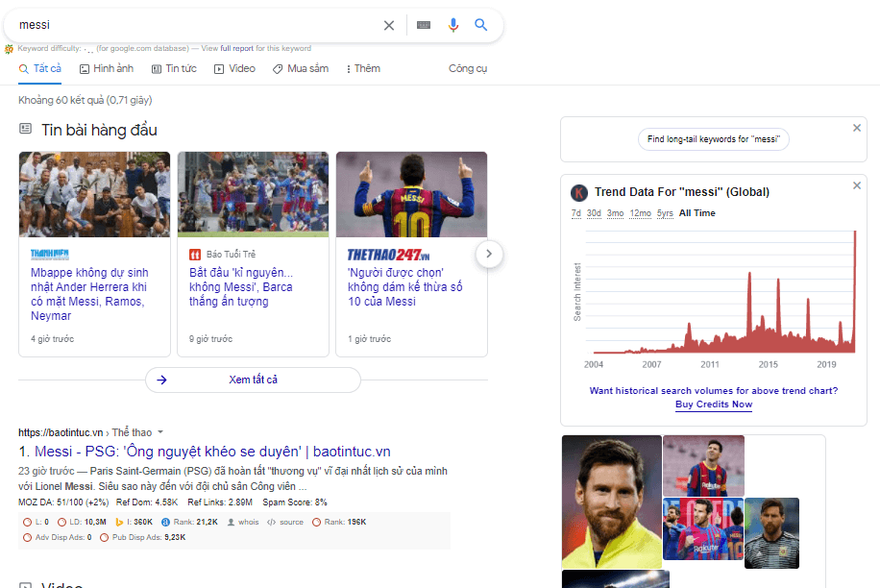Click the Barca team celebration thumbnail

pos(253,194)
